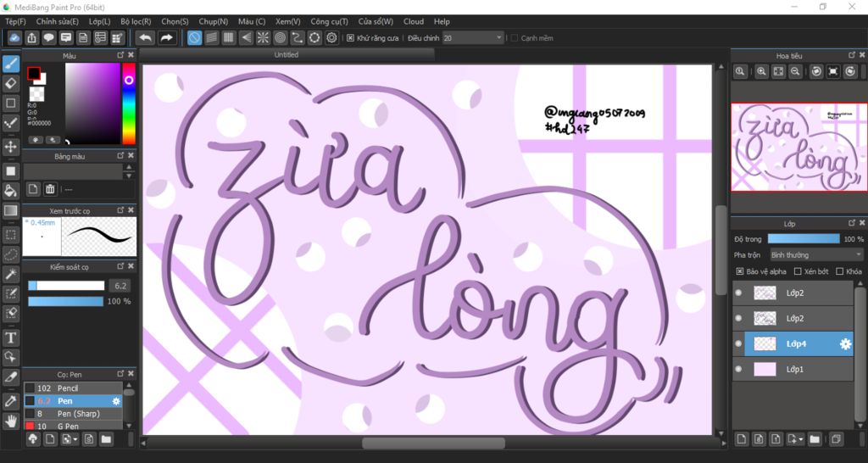Select the Gradient tool
This screenshot has height=463, width=868.
(x=10, y=210)
